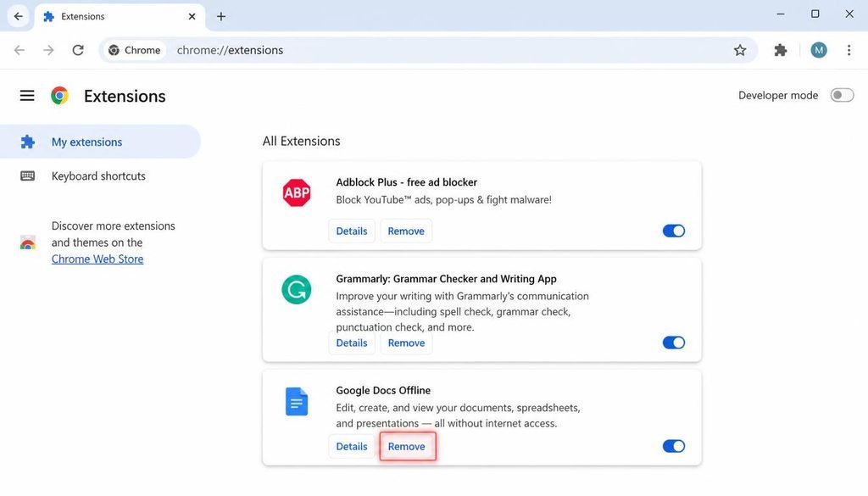Click the tab search arrow button
Viewport: 868px width, 496px height.
coord(19,17)
